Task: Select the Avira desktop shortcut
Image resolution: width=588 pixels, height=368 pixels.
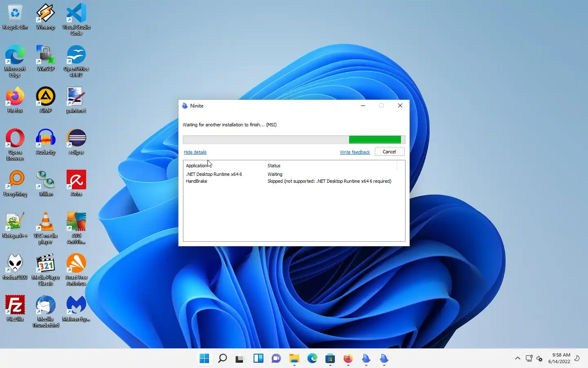Action: (76, 184)
